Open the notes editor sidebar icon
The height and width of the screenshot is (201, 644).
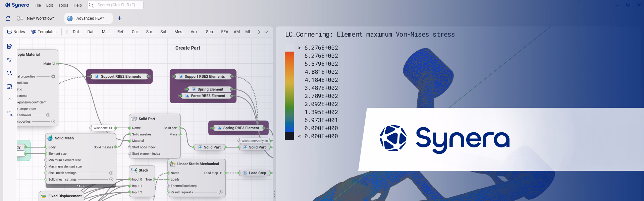9,47
